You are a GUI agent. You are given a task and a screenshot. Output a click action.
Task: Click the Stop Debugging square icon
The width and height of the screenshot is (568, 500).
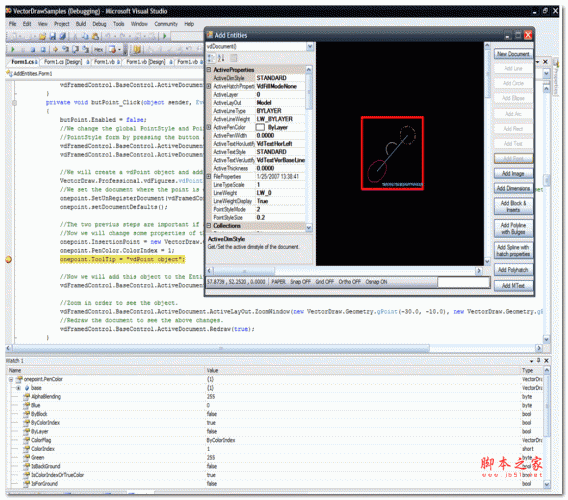[33, 49]
